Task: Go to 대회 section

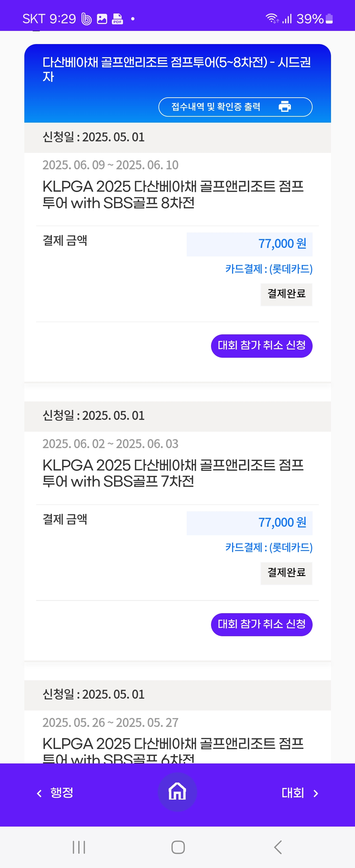Action: (293, 792)
